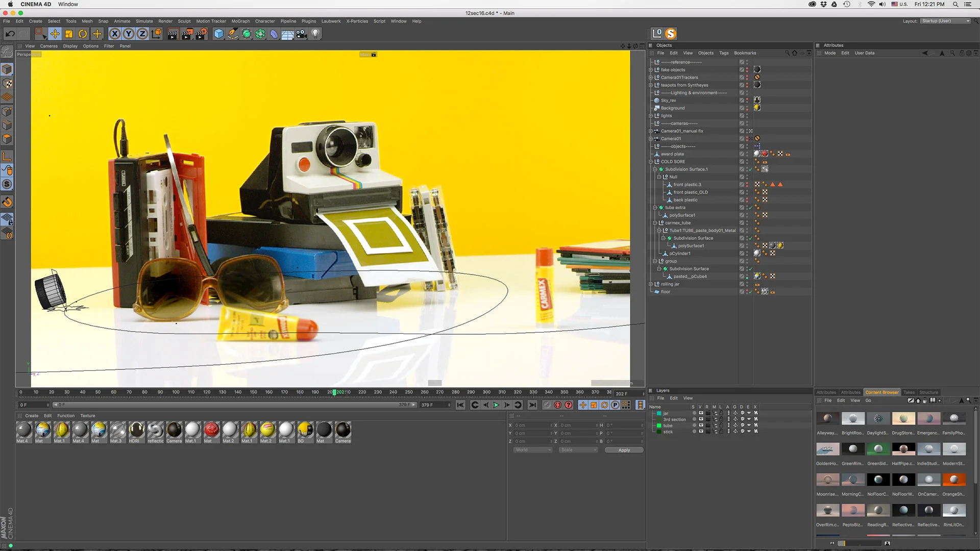The width and height of the screenshot is (980, 551).
Task: Toggle the Z axis lock
Action: tap(142, 34)
